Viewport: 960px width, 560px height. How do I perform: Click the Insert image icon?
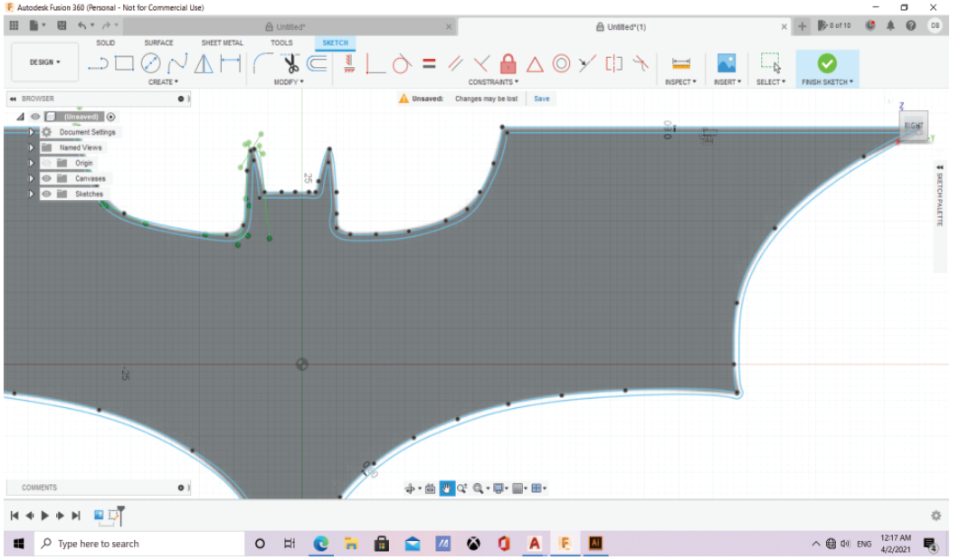[x=727, y=63]
